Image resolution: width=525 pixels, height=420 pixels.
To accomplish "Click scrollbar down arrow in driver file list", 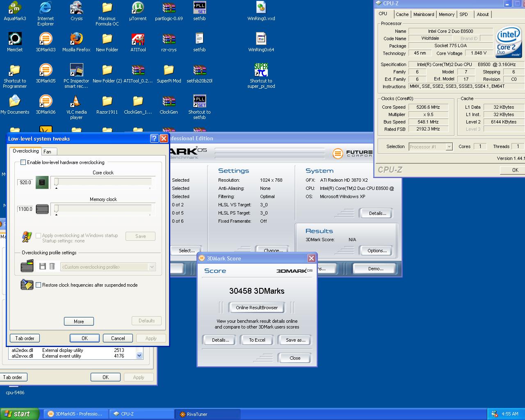I will pyautogui.click(x=139, y=356).
